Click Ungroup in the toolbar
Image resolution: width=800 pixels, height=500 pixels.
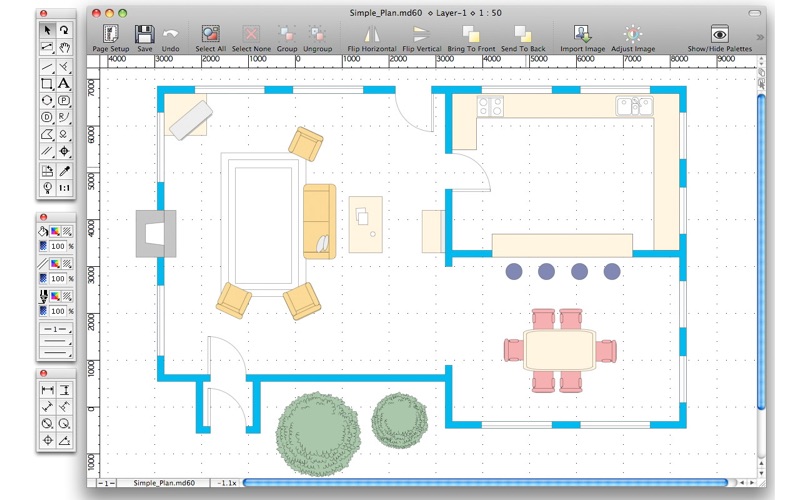[317, 38]
